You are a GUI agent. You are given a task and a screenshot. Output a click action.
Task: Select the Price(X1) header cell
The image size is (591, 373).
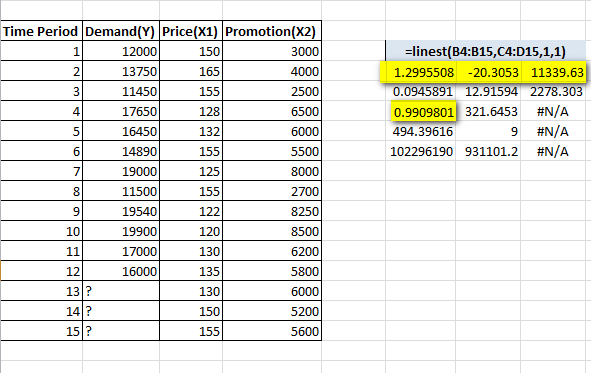191,31
